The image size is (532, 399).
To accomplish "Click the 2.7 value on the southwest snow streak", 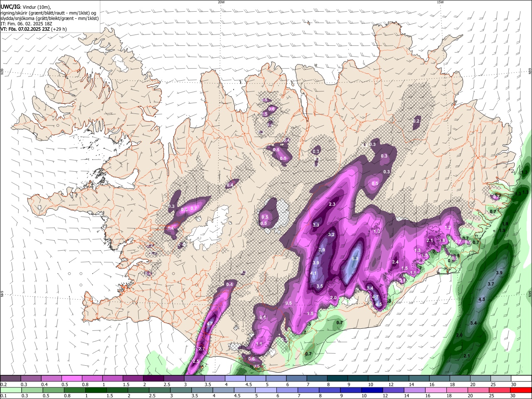I will 202,348.
